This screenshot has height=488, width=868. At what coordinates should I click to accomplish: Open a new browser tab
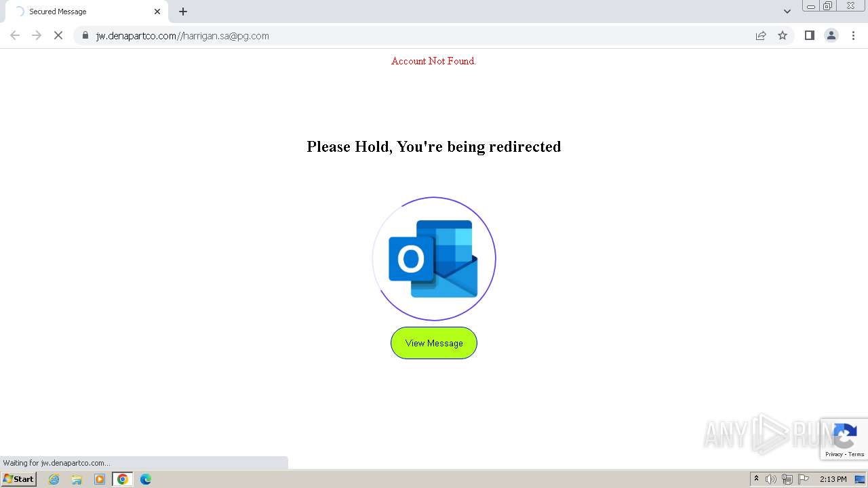coord(183,12)
